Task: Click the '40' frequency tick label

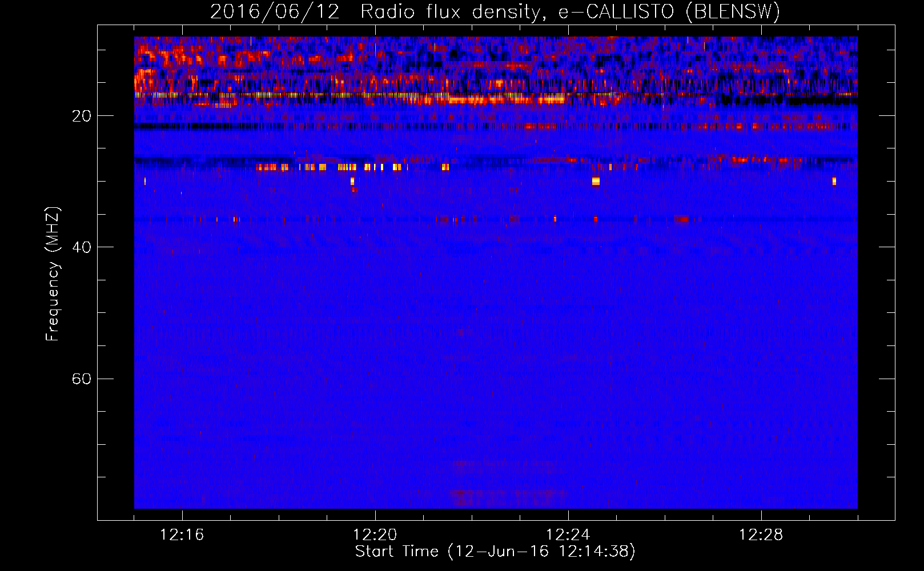Action: [x=82, y=247]
